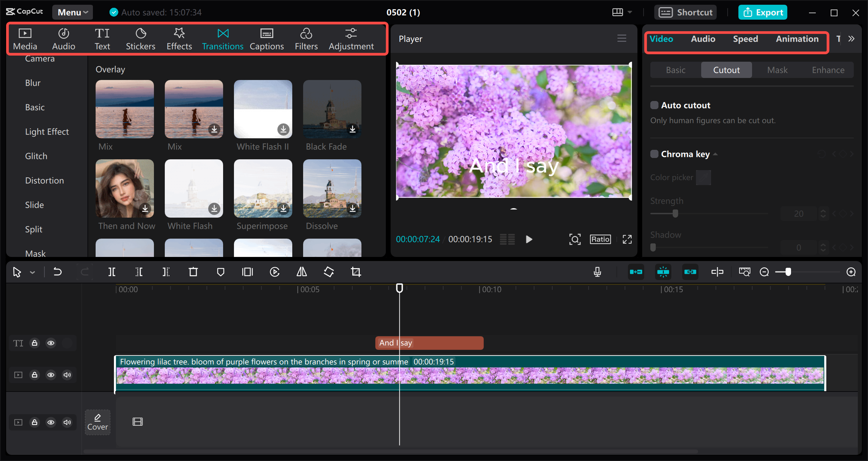
Task: Open the Adjustment panel
Action: click(x=351, y=39)
